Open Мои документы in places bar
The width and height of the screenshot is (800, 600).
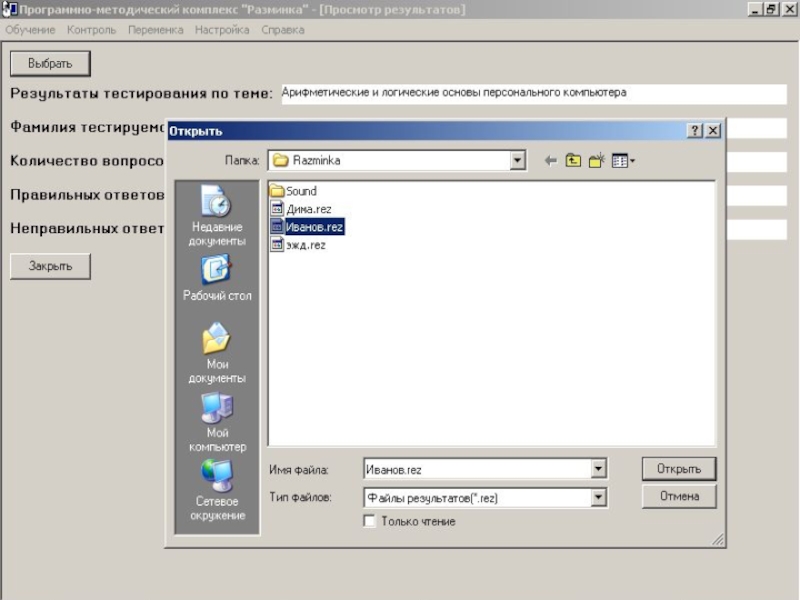[217, 354]
